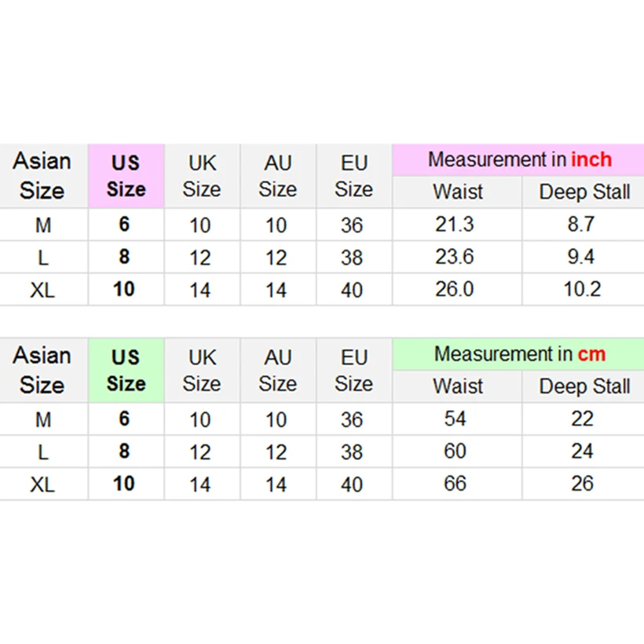Select the 'Measurement in inch' header
Viewport: 644px width, 644px height.
[x=518, y=160]
